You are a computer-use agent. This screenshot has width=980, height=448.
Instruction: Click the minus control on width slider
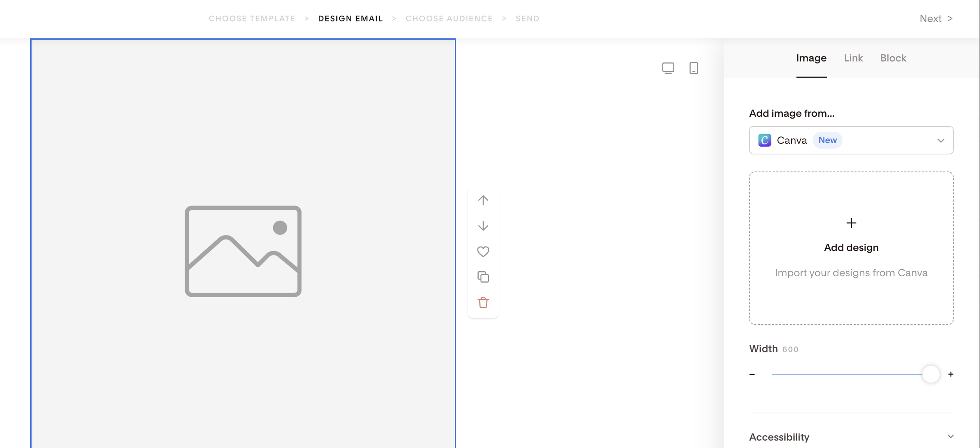752,374
